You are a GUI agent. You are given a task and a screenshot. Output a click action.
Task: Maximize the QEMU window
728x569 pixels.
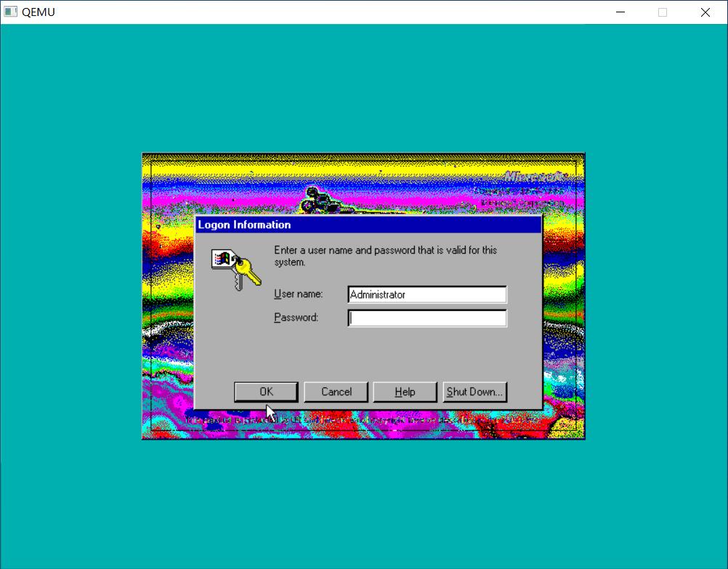click(x=662, y=12)
